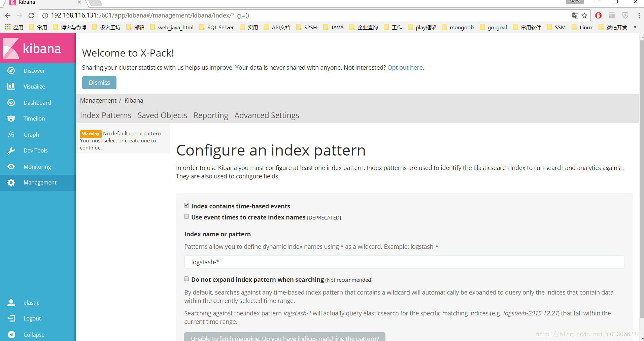The height and width of the screenshot is (341, 644).
Task: Open the Dashboard gauge icon
Action: (11, 103)
